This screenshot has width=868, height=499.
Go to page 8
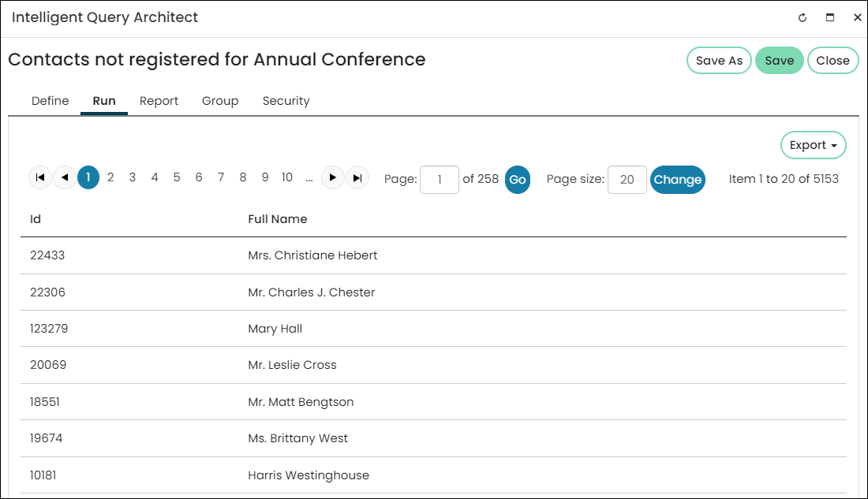243,177
